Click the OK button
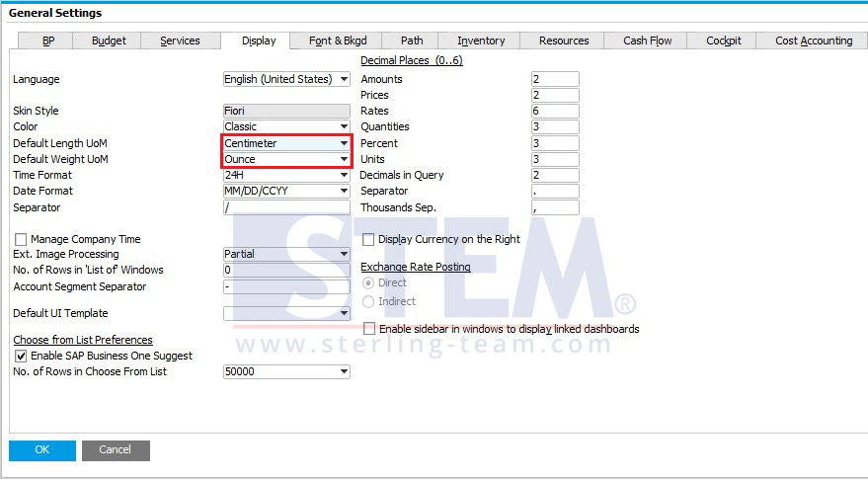The image size is (868, 480). (x=42, y=450)
